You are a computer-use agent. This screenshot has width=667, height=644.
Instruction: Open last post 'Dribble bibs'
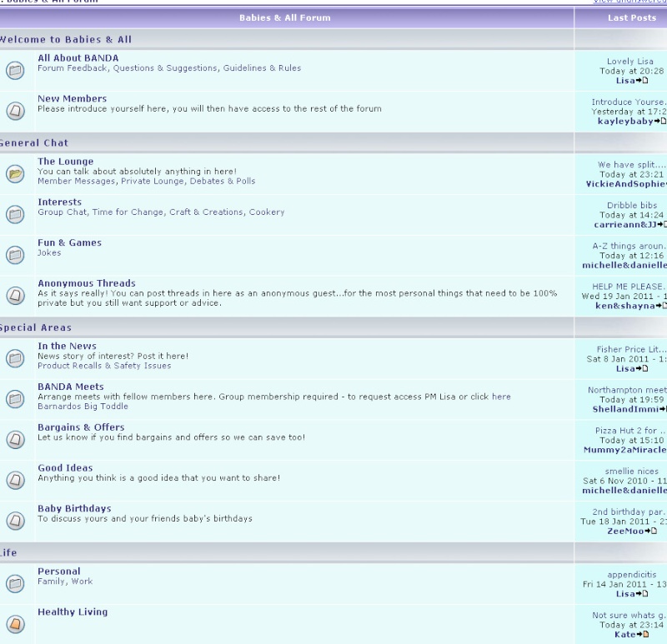[632, 205]
